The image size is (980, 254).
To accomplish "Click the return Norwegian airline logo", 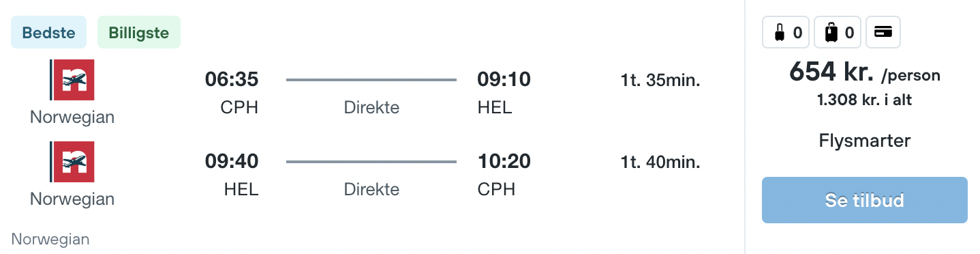I will tap(72, 162).
